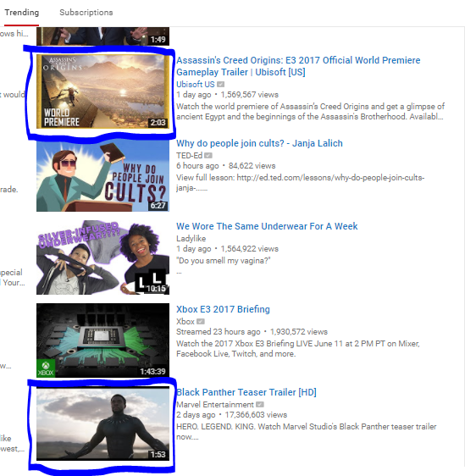Visit the Ladylike channel
Viewport: 465px width, 476px height.
coord(191,239)
